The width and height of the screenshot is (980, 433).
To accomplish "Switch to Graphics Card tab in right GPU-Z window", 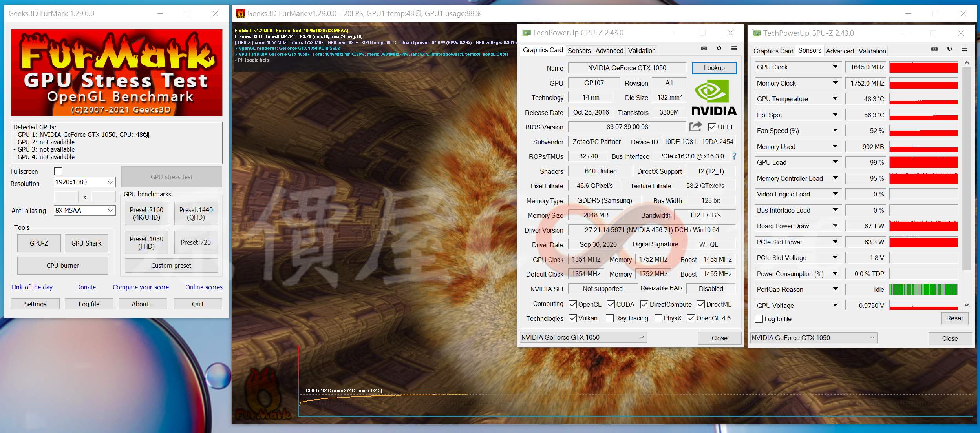I will point(773,51).
